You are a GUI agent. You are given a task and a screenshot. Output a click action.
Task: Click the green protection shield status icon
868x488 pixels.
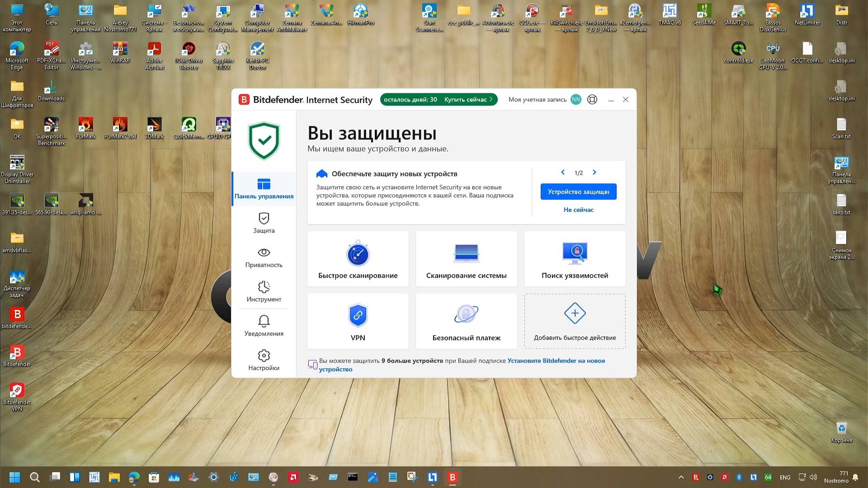tap(263, 141)
